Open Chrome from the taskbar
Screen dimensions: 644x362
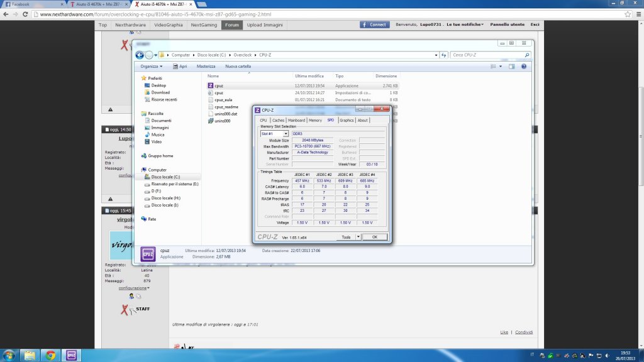click(50, 356)
